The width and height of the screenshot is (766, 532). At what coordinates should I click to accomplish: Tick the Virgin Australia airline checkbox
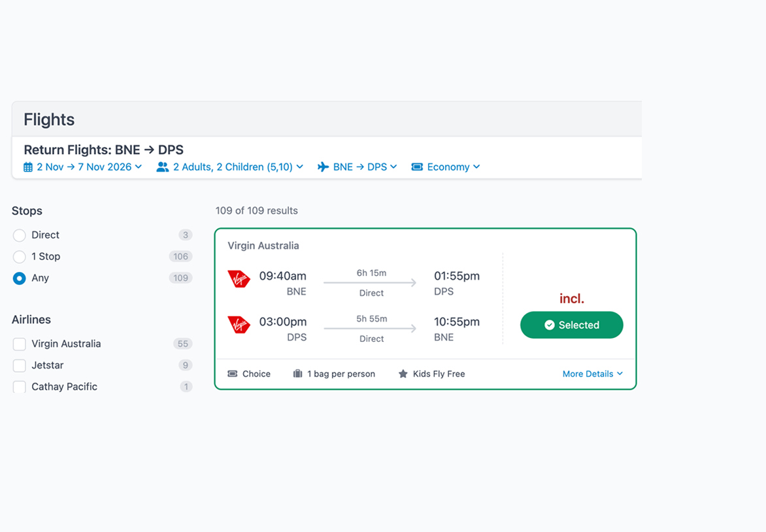tap(20, 344)
